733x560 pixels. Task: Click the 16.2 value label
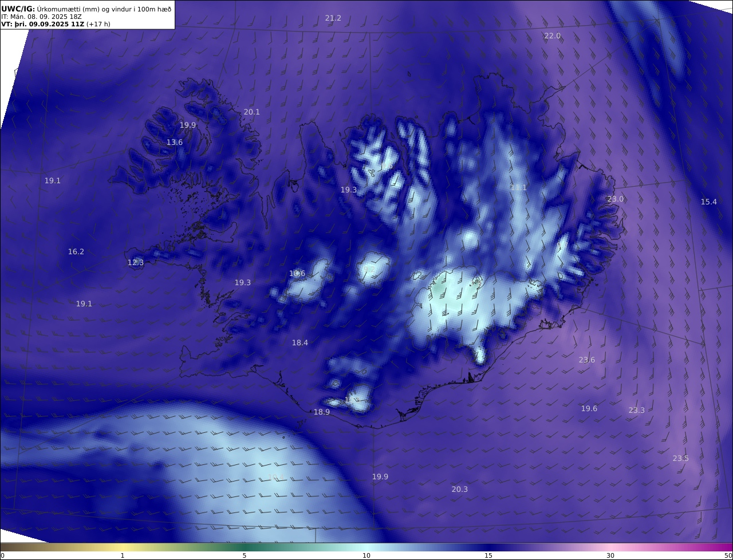coord(76,252)
